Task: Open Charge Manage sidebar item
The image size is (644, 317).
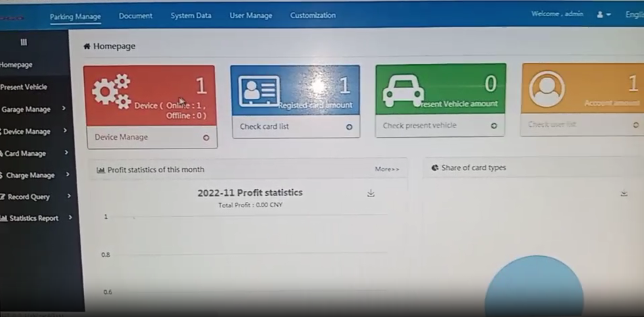Action: pyautogui.click(x=30, y=175)
